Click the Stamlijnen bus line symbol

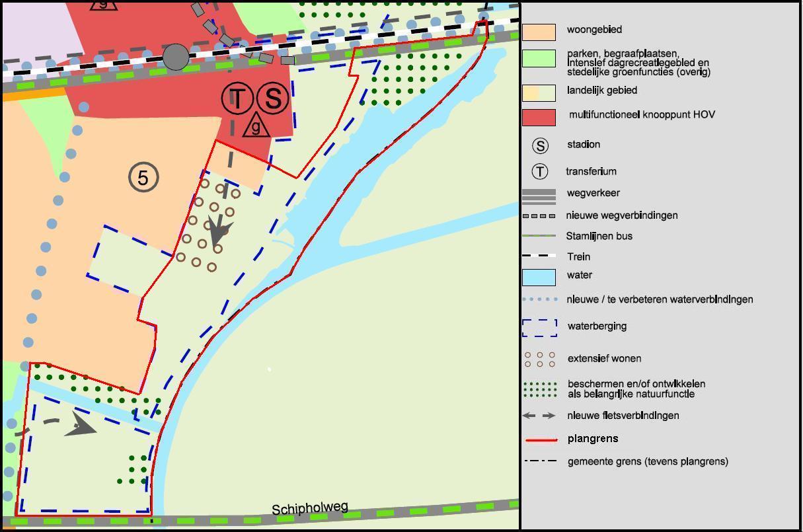click(539, 236)
